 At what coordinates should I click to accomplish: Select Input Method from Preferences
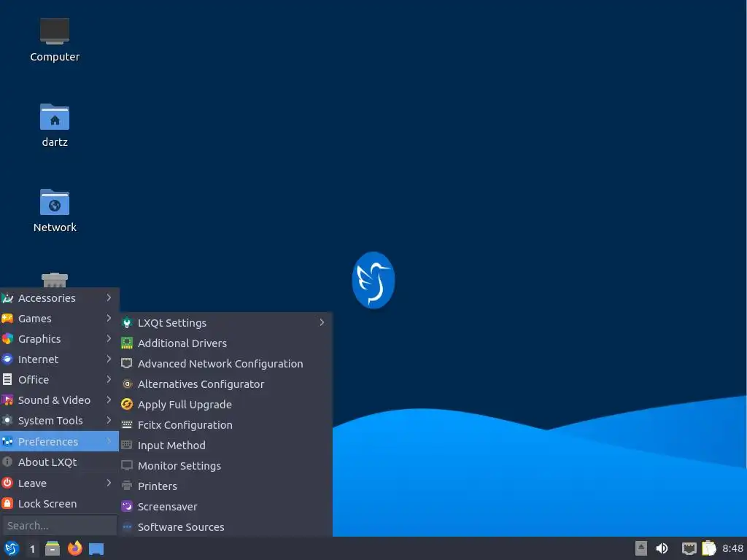pyautogui.click(x=226, y=446)
